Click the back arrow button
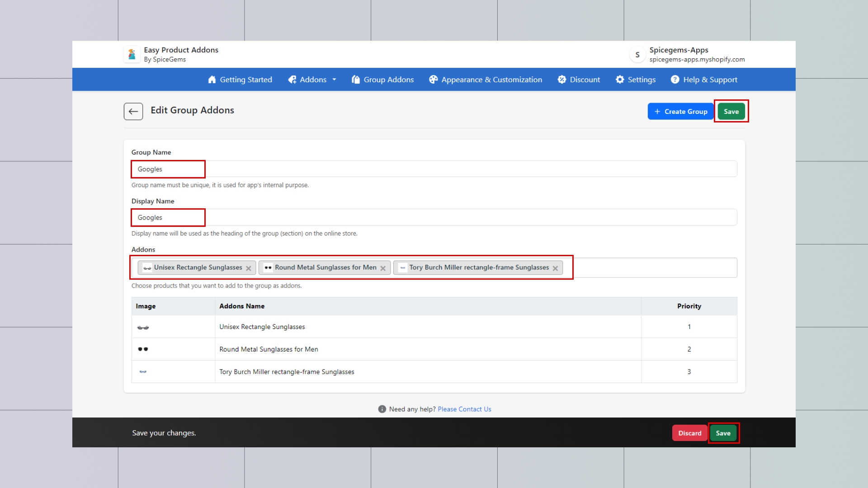The width and height of the screenshot is (868, 488). [x=133, y=111]
